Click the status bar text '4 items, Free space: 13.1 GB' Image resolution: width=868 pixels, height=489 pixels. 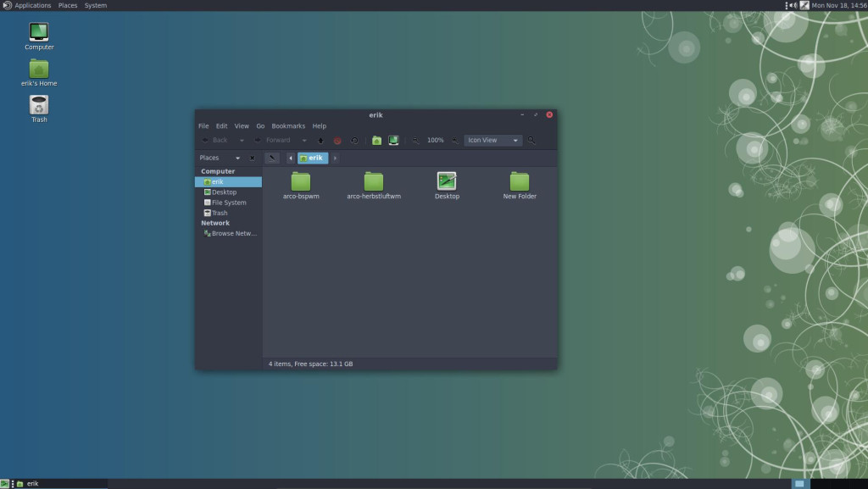click(310, 364)
